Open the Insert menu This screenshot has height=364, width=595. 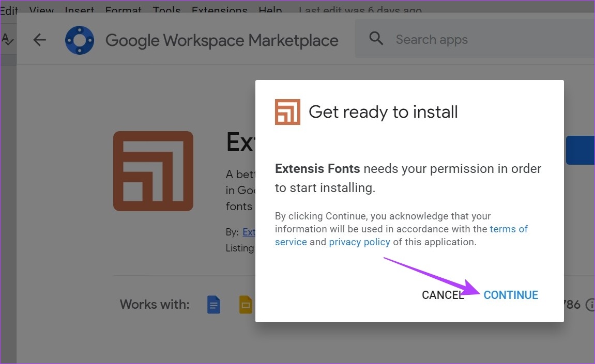point(79,10)
